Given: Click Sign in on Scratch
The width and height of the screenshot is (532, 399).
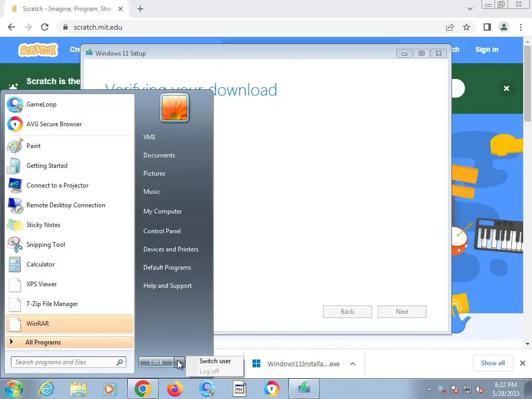Looking at the screenshot, I should click(x=487, y=49).
